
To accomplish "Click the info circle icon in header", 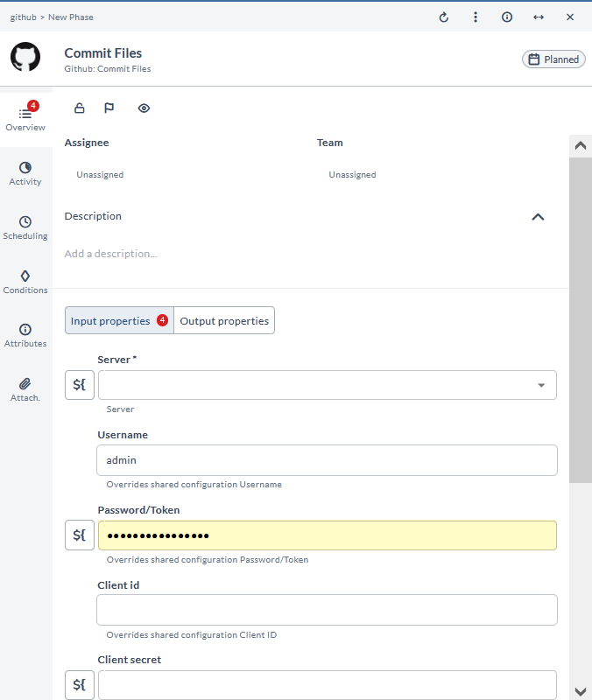I will click(507, 17).
